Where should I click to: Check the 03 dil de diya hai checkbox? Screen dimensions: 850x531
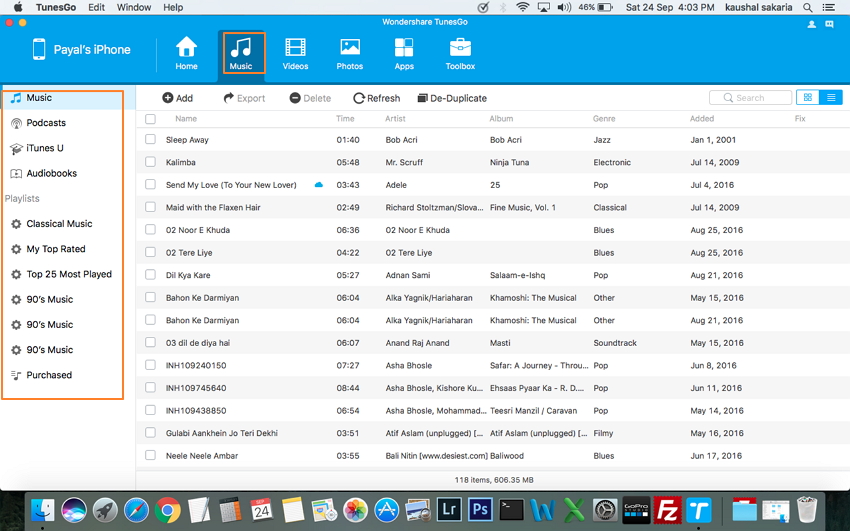(x=150, y=342)
